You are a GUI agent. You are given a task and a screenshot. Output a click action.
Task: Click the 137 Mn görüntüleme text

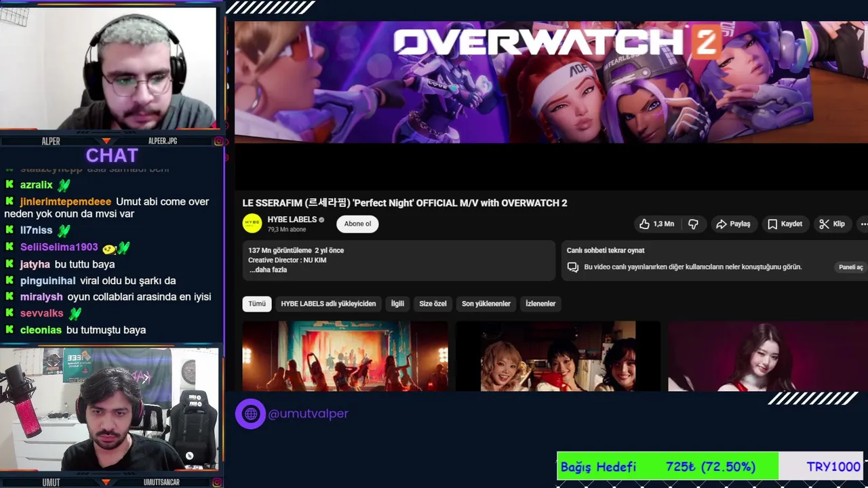pos(279,250)
